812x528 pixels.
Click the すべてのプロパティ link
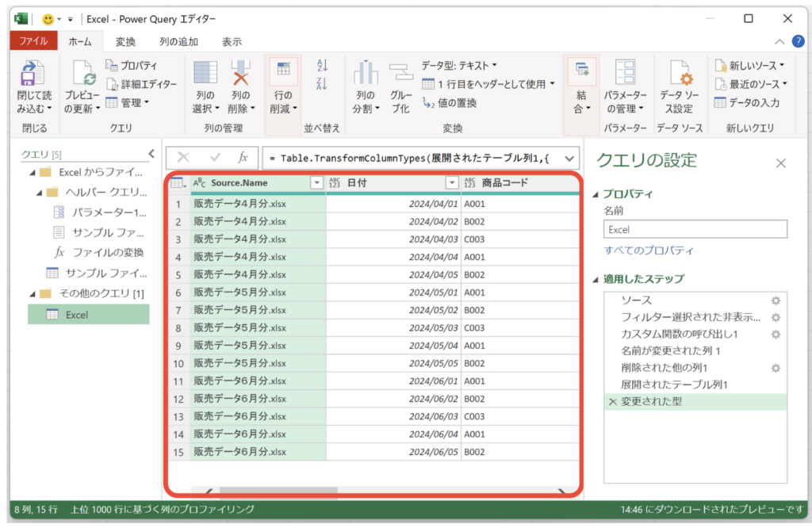pyautogui.click(x=649, y=251)
